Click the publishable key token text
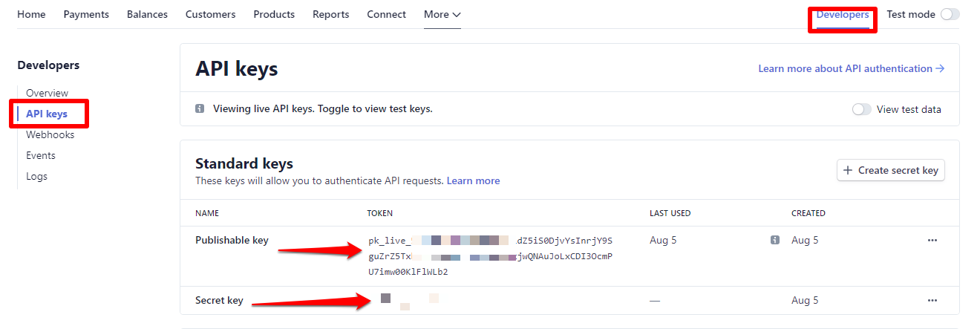 [490, 256]
